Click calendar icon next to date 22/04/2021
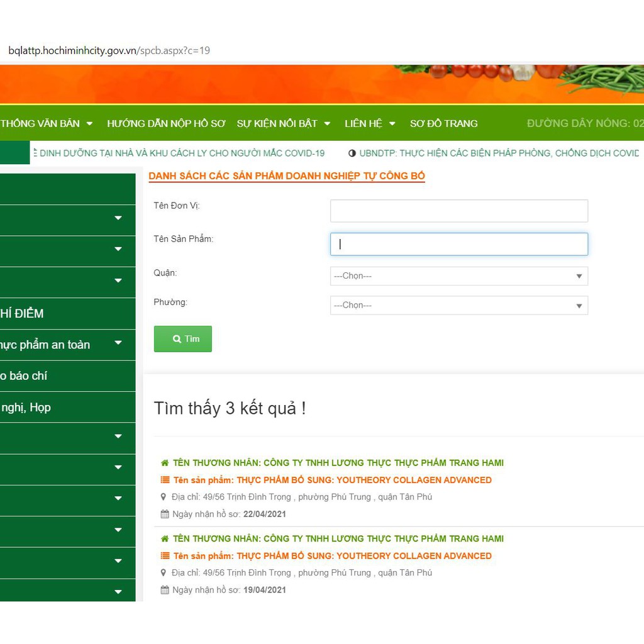This screenshot has height=644, width=644. (165, 514)
